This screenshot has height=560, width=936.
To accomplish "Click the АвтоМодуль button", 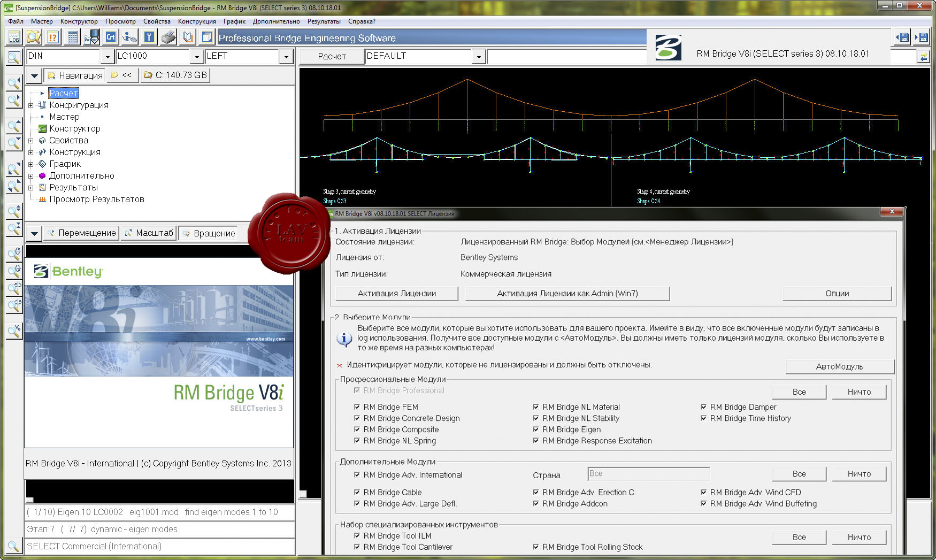I will click(840, 366).
